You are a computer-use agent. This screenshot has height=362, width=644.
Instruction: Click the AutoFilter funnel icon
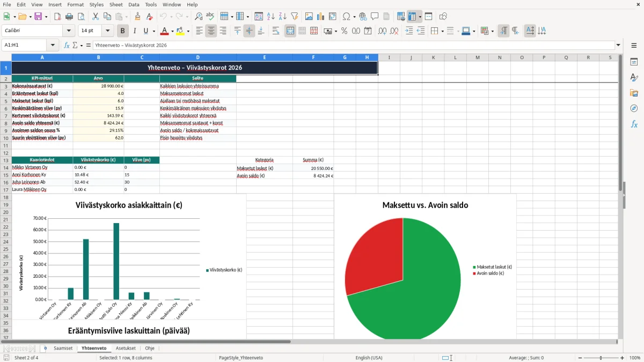point(294,17)
